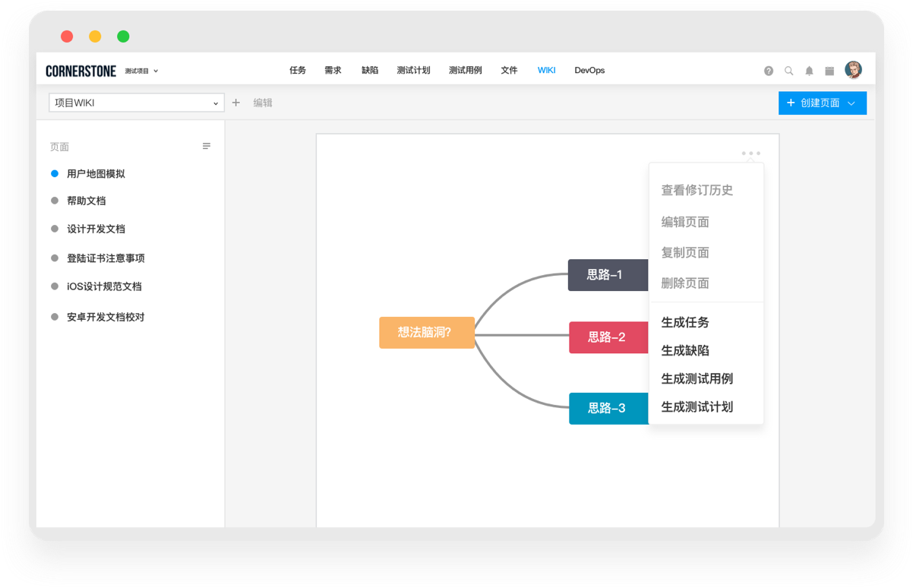Screen dimensions: 913x588
Task: Open the DevOps tab
Action: click(x=589, y=70)
